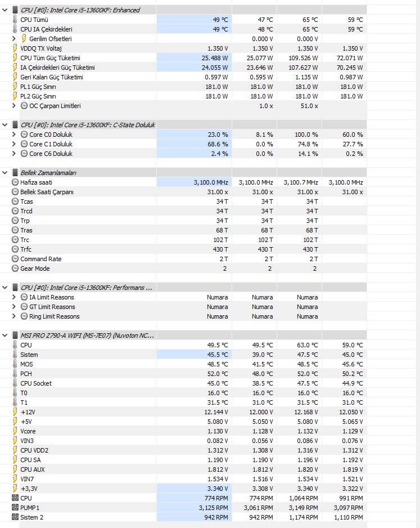Click lightning icon beside VDDQ TX Voltaj
420x528 pixels.
click(x=15, y=48)
